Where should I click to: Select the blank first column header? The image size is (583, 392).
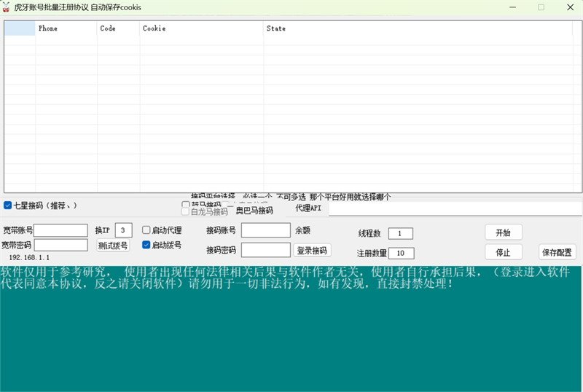pyautogui.click(x=20, y=28)
